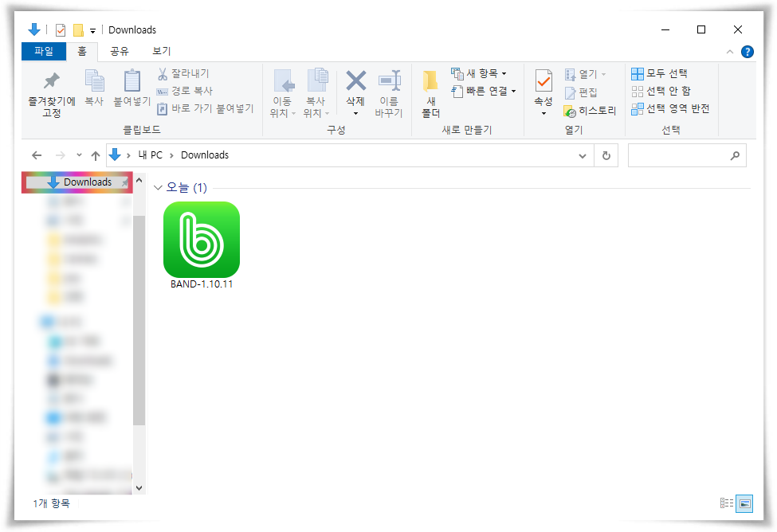Minimize the Downloads window
The height and width of the screenshot is (532, 777).
665,29
